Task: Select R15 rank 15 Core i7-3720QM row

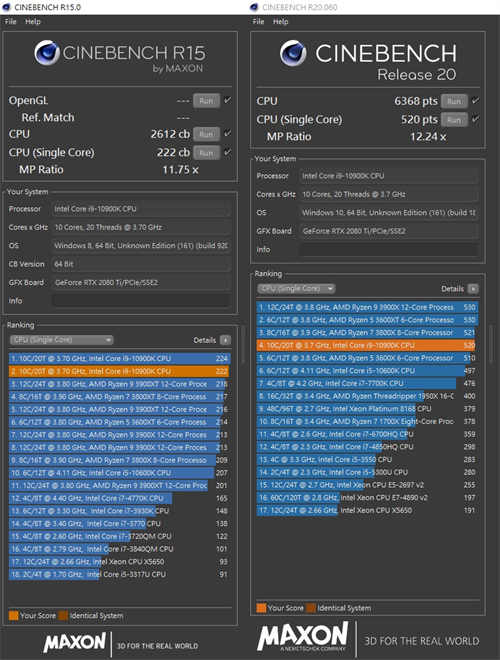Action: click(x=119, y=536)
